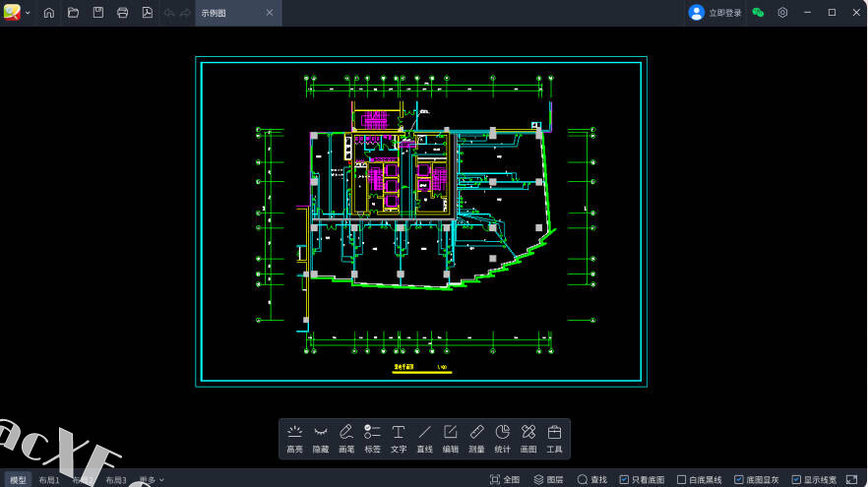Switch to the 布局1 layout tab
This screenshot has width=868, height=487.
(49, 480)
